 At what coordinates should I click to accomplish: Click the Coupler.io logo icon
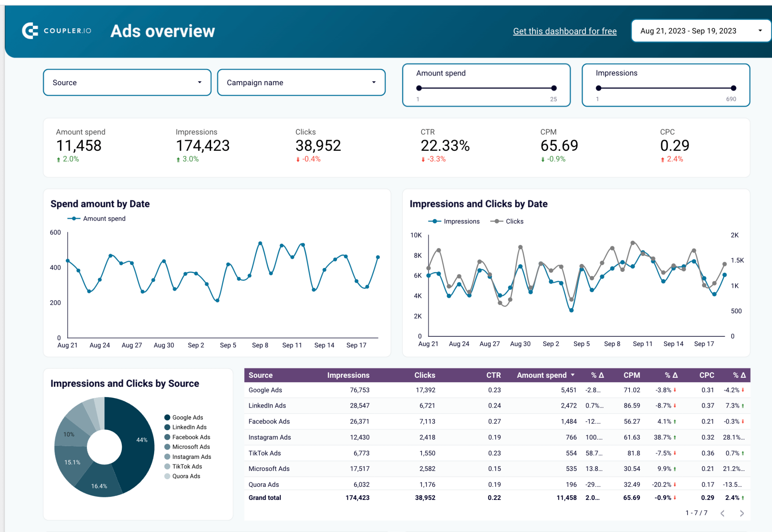tap(30, 31)
